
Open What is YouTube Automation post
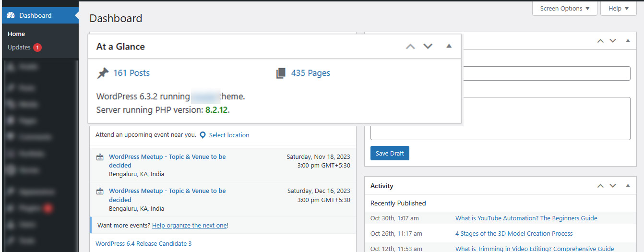(x=526, y=218)
